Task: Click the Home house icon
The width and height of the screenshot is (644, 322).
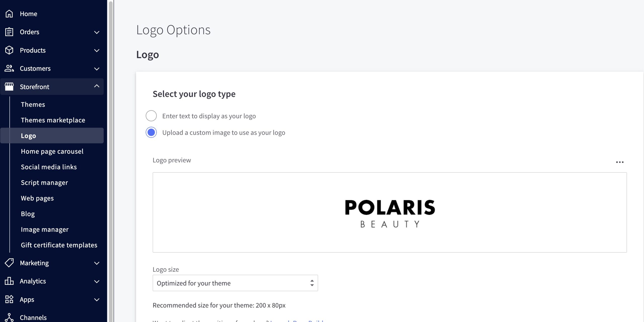Action: pos(9,14)
